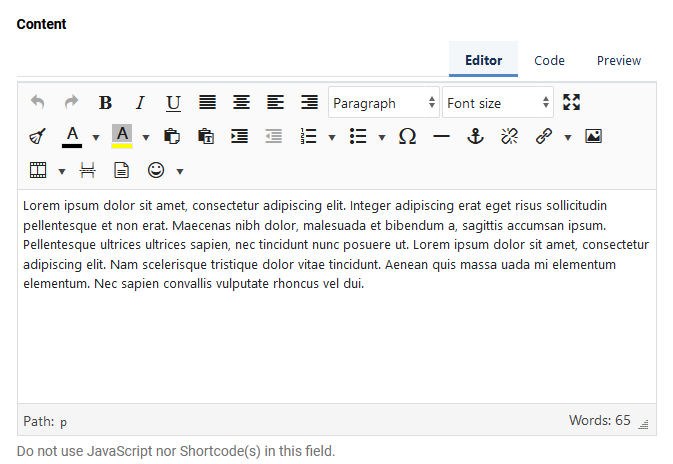Screen dimensions: 673x464
Task: Insert a special character with Omega icon
Action: click(x=407, y=136)
